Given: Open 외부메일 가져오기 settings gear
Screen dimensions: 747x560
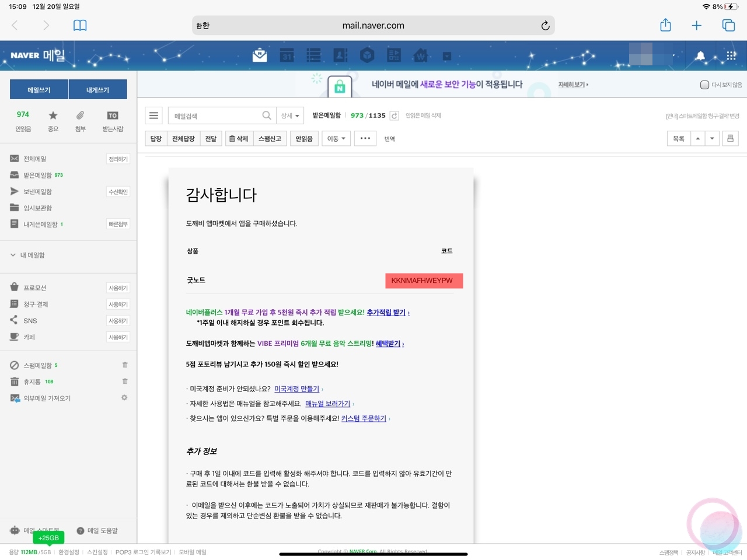Looking at the screenshot, I should (x=124, y=398).
